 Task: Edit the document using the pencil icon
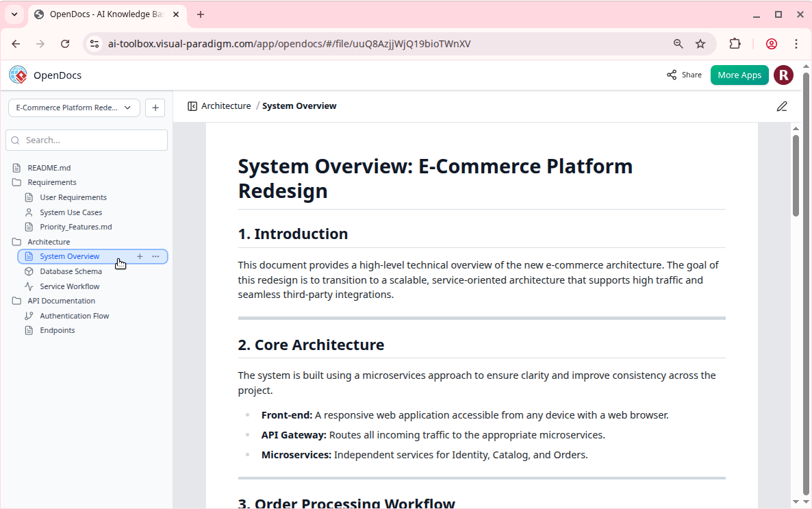782,106
